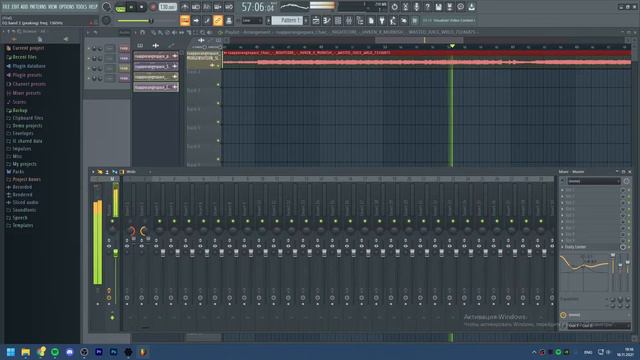Click one-click audio recording microphone icon

pos(416,7)
